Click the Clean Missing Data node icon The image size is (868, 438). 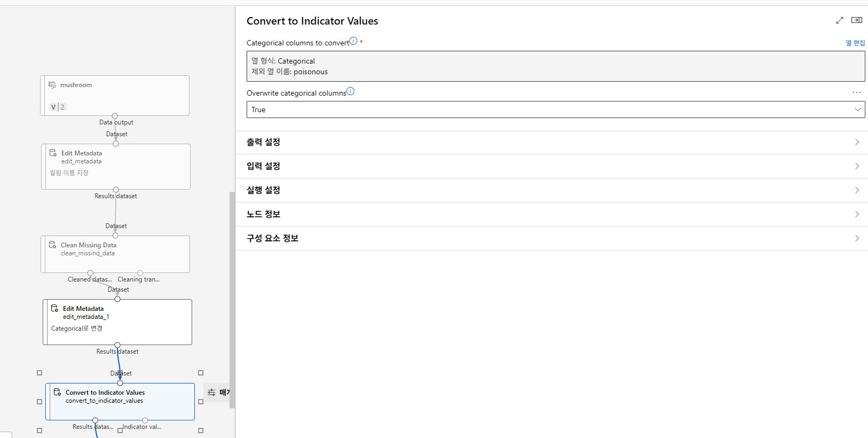[52, 245]
